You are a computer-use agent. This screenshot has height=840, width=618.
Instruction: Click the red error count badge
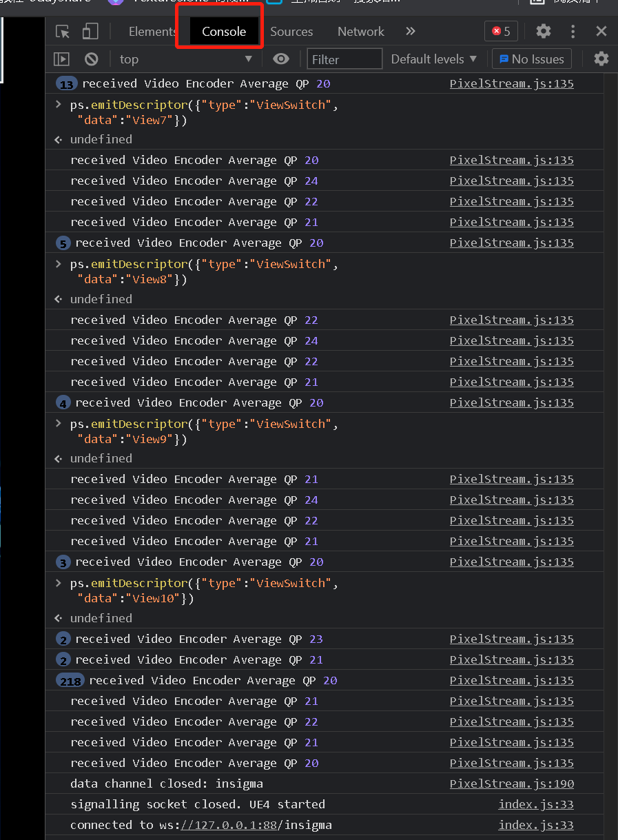click(502, 31)
